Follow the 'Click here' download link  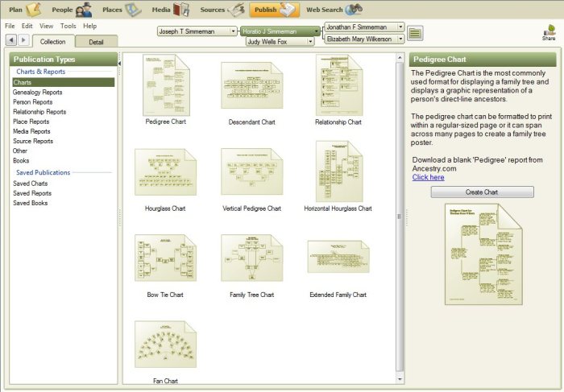pos(428,177)
